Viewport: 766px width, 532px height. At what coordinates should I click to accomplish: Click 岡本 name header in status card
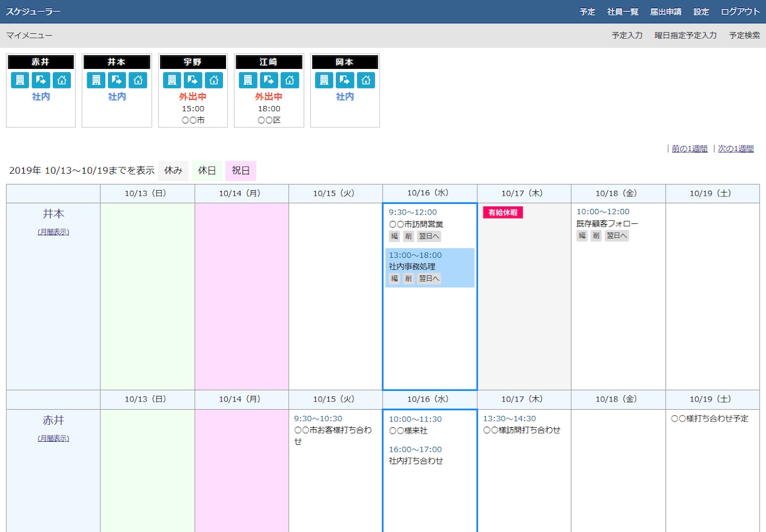pos(345,62)
